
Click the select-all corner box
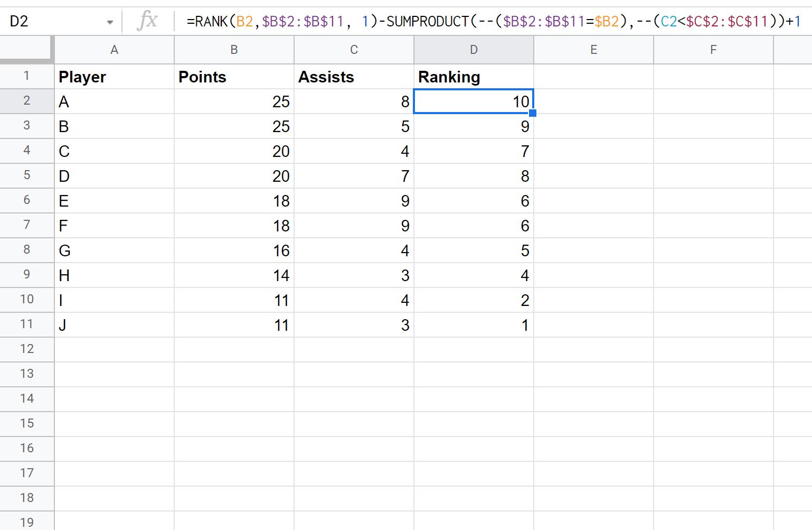coord(27,50)
